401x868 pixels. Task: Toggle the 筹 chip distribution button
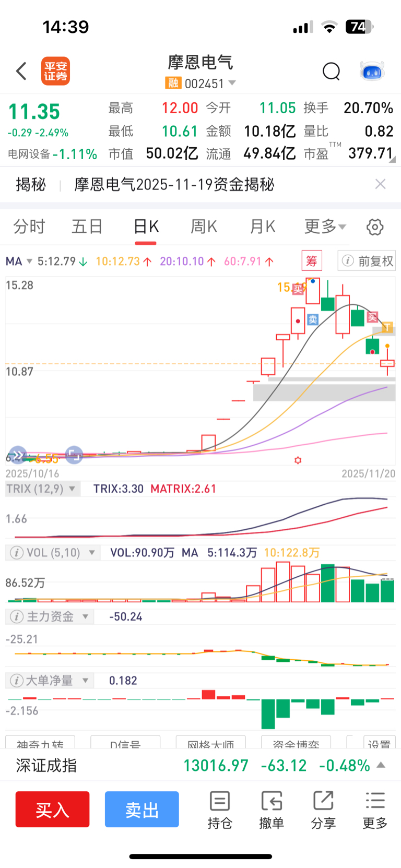[312, 260]
